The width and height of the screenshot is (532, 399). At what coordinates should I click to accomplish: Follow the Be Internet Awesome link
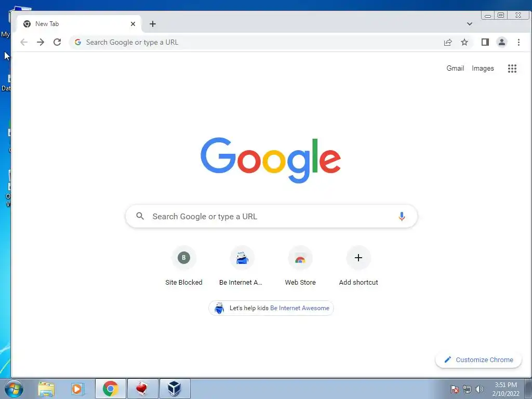click(300, 308)
